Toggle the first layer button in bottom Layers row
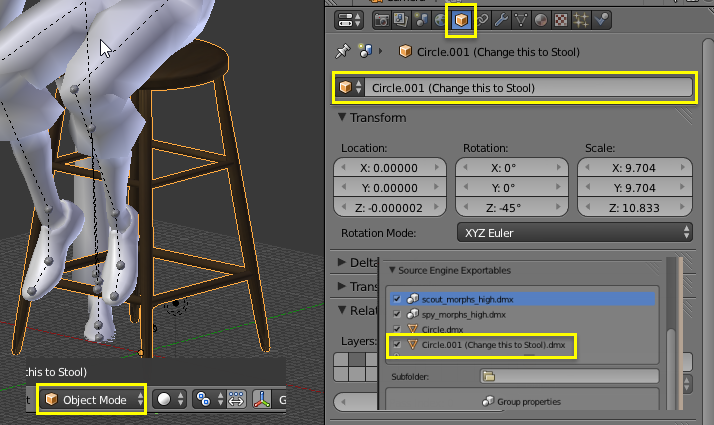Viewport: 714px width, 425px height. point(341,374)
